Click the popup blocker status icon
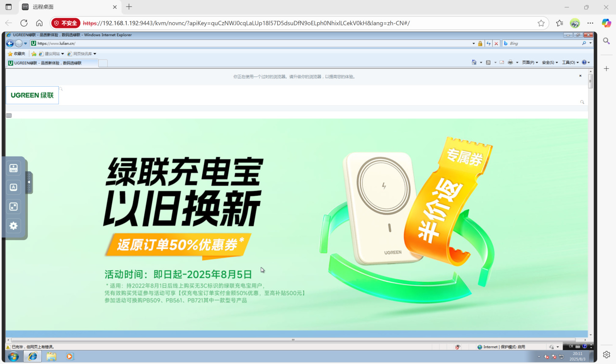 (x=458, y=347)
